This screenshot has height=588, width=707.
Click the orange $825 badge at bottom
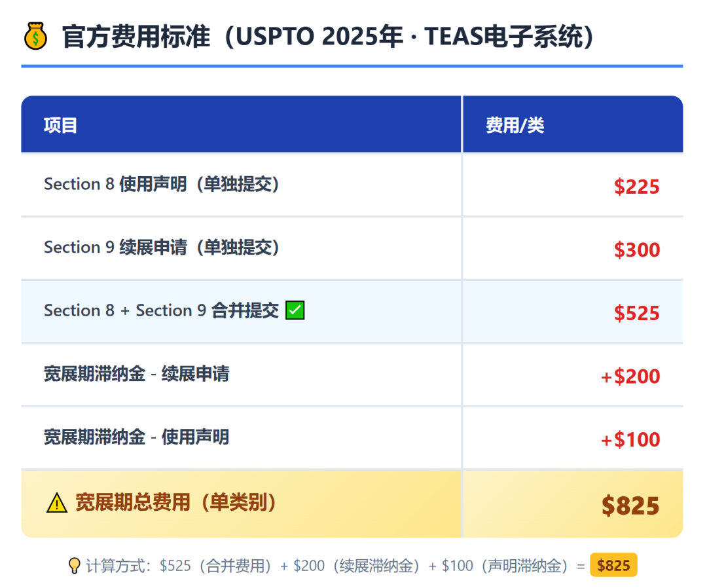coord(613,565)
